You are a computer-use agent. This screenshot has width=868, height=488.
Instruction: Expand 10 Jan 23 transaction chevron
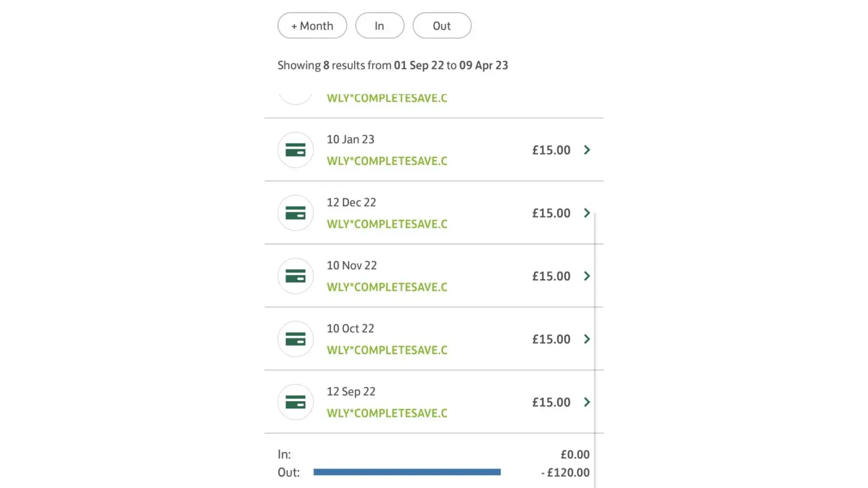point(587,150)
